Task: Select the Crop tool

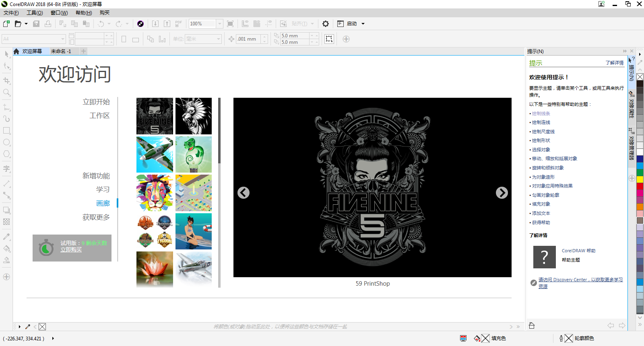Action: 6,80
